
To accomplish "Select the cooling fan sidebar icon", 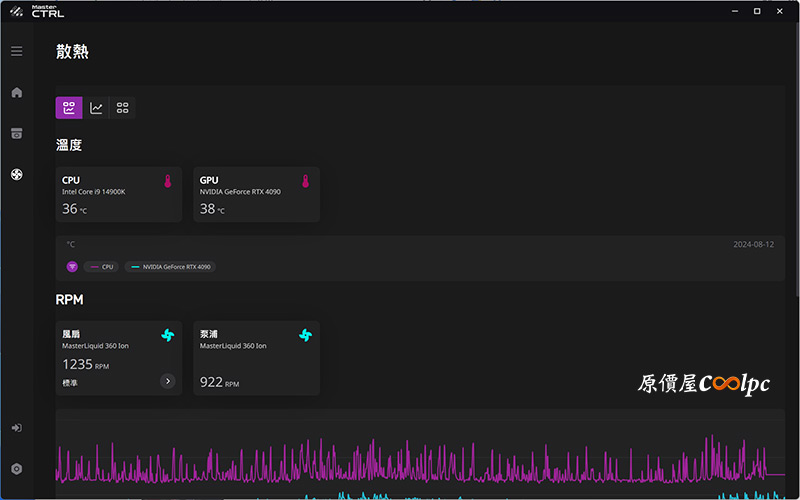I will click(x=17, y=174).
